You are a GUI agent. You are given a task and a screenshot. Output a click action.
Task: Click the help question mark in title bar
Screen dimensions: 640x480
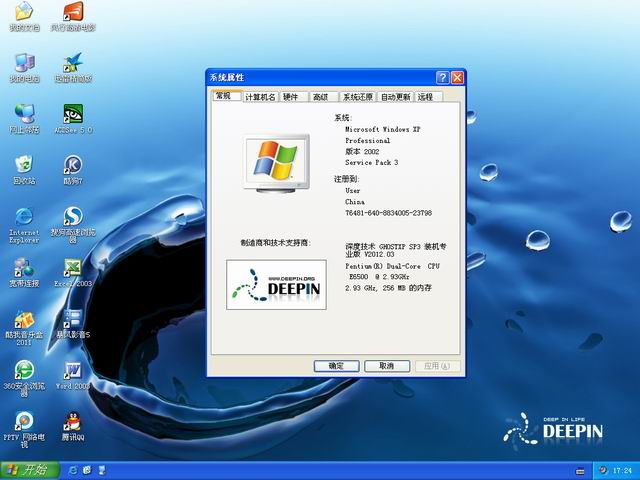coord(442,77)
